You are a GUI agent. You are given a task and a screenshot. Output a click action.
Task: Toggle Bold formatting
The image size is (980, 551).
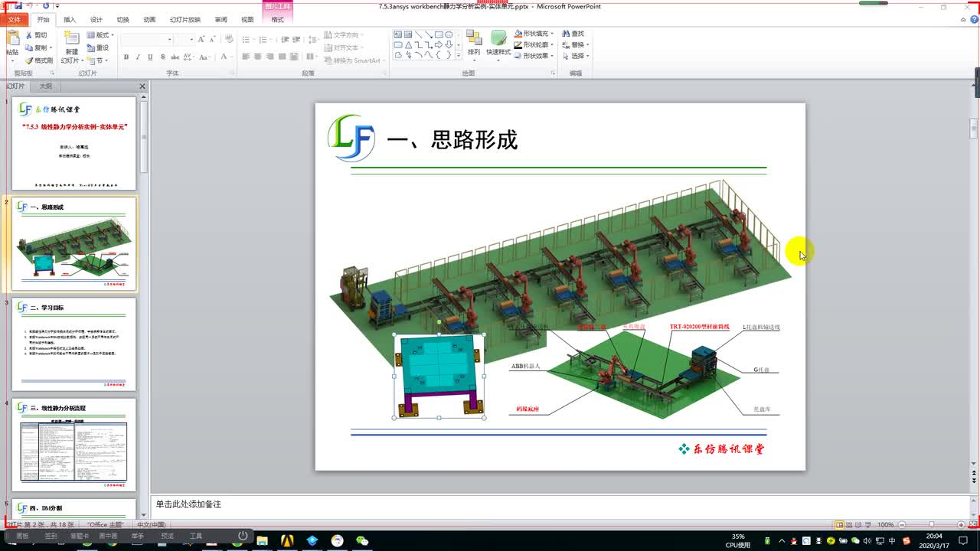126,57
